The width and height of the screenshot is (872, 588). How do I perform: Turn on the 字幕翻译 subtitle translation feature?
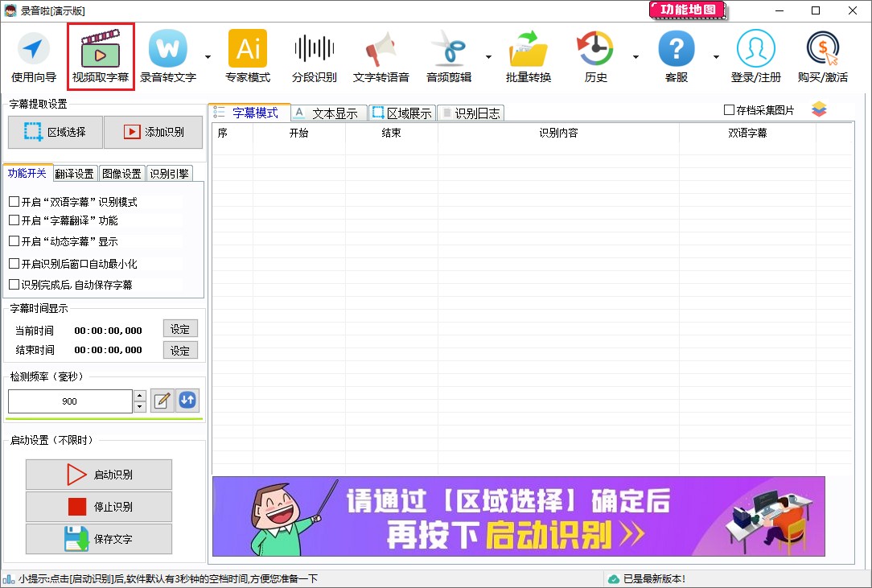pos(14,221)
